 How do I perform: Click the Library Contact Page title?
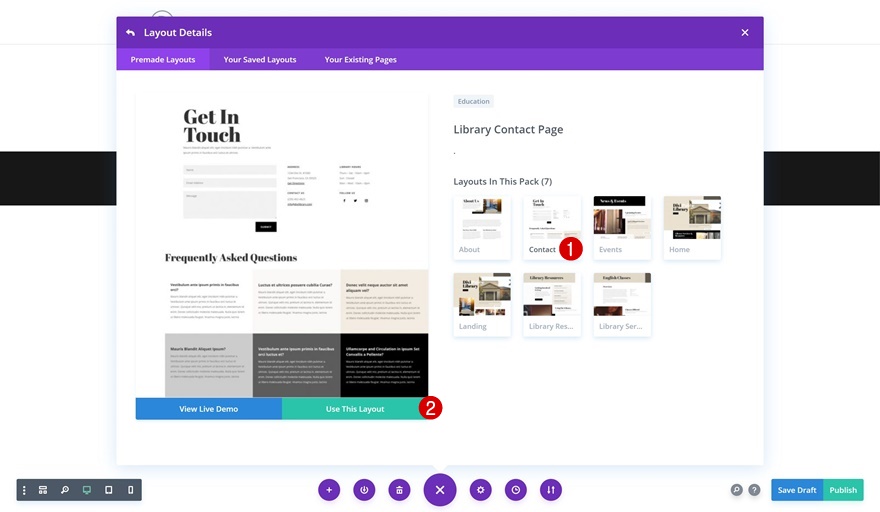point(508,130)
